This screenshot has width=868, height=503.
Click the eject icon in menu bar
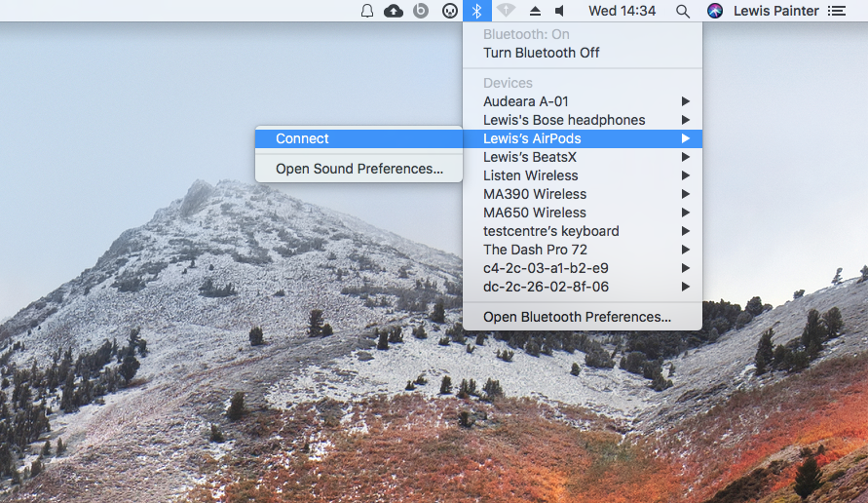click(x=535, y=11)
